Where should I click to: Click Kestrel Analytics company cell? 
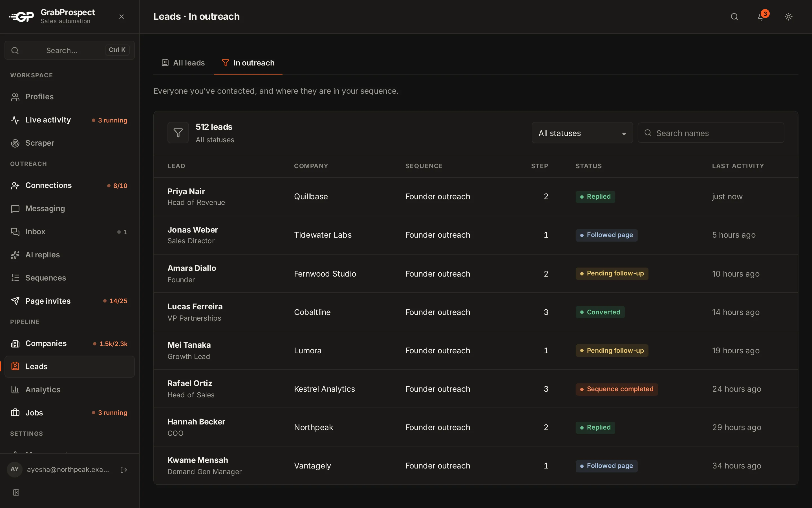325,389
